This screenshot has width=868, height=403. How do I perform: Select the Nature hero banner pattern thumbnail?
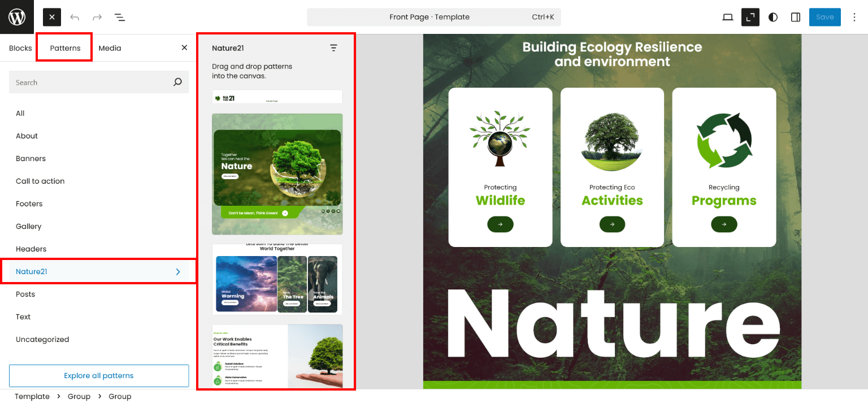277,174
